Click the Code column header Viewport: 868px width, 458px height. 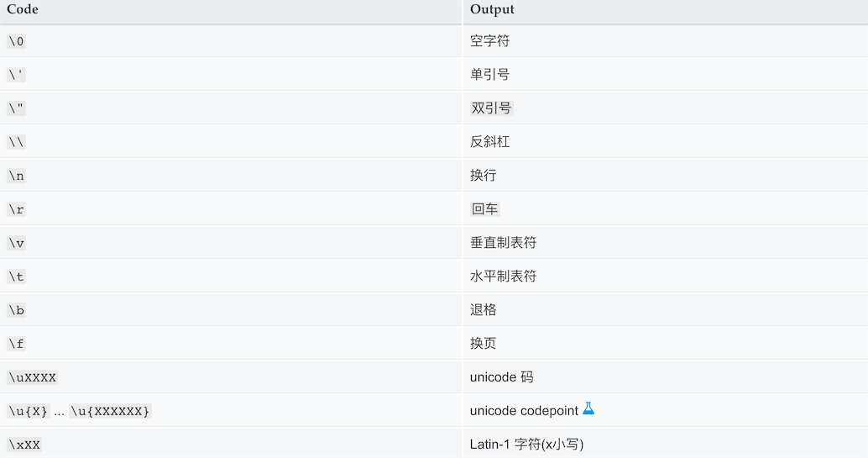(22, 9)
